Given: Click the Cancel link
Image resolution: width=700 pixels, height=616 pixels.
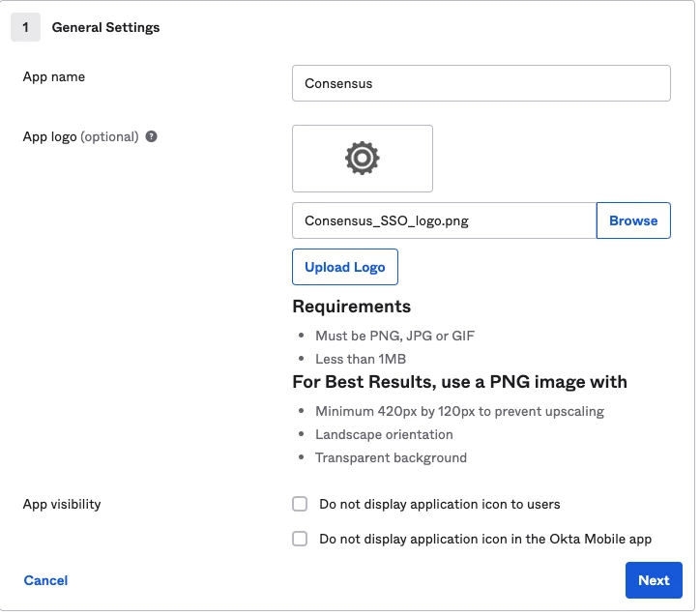Looking at the screenshot, I should point(45,580).
